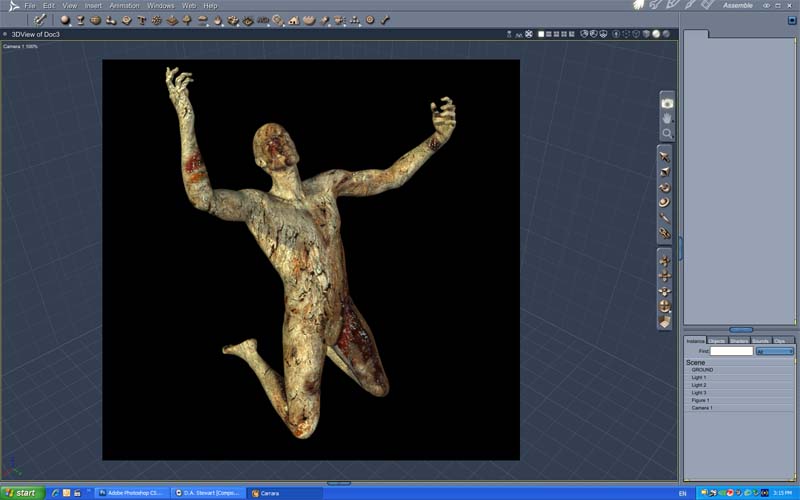Click the Find input field
The width and height of the screenshot is (800, 500).
point(732,351)
